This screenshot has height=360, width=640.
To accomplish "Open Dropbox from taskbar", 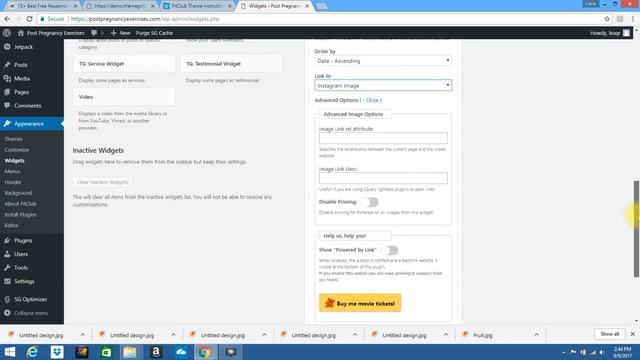I will (x=57, y=352).
